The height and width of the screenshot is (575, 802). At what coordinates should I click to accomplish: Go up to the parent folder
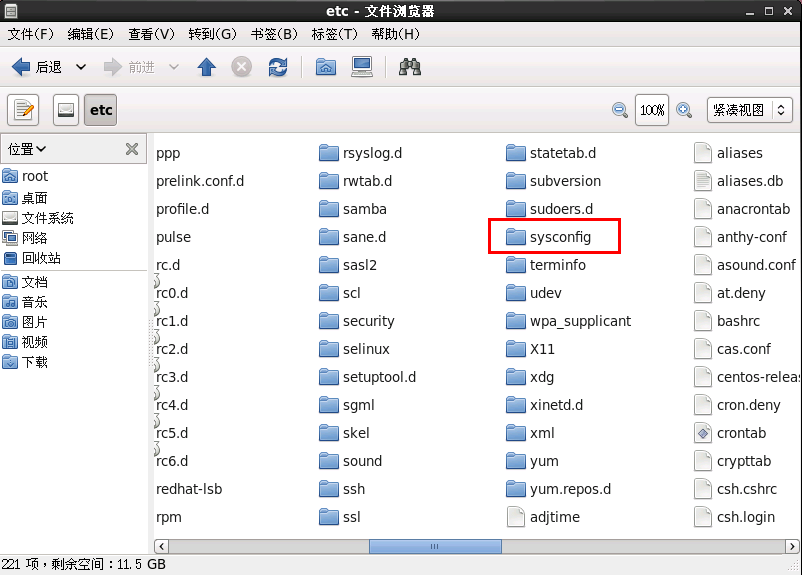tap(207, 67)
